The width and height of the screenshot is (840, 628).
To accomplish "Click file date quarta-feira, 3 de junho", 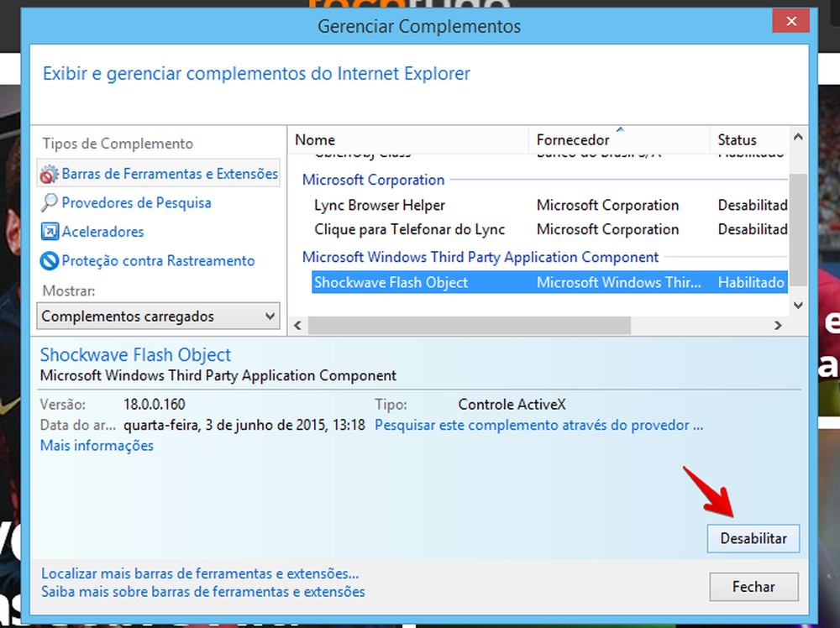I will click(244, 425).
